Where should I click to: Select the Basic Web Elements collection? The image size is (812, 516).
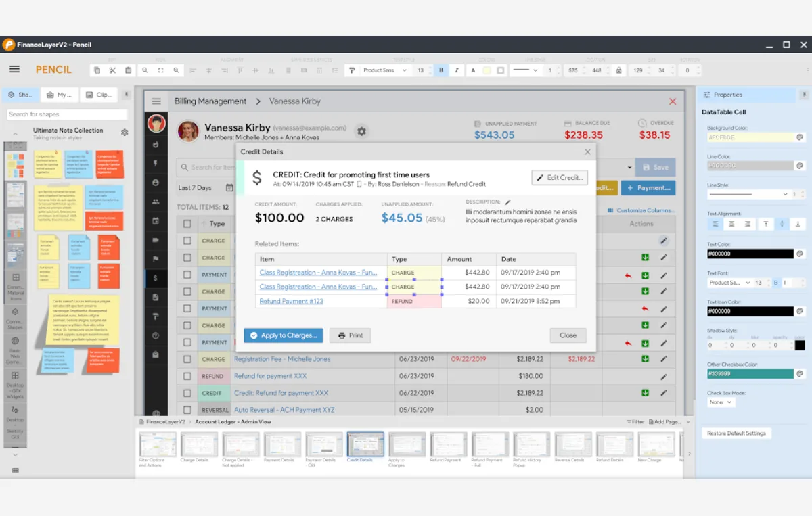[15, 352]
